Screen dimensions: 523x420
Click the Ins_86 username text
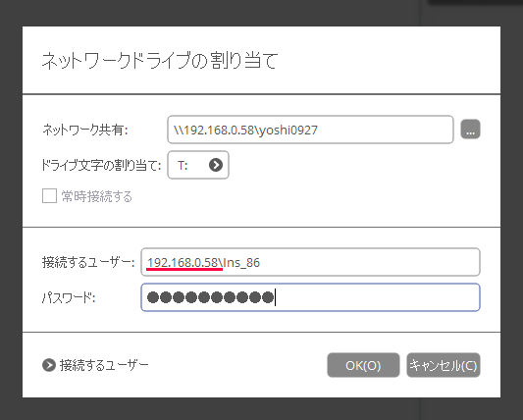point(241,263)
